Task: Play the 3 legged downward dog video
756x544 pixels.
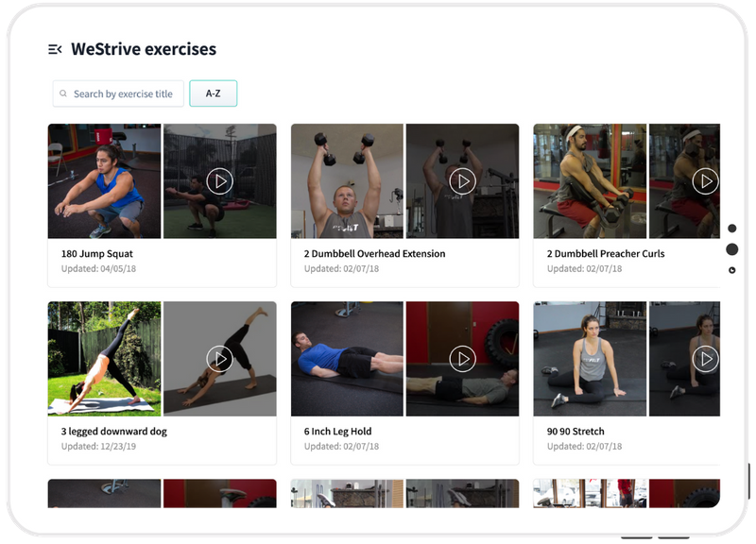Action: (219, 359)
